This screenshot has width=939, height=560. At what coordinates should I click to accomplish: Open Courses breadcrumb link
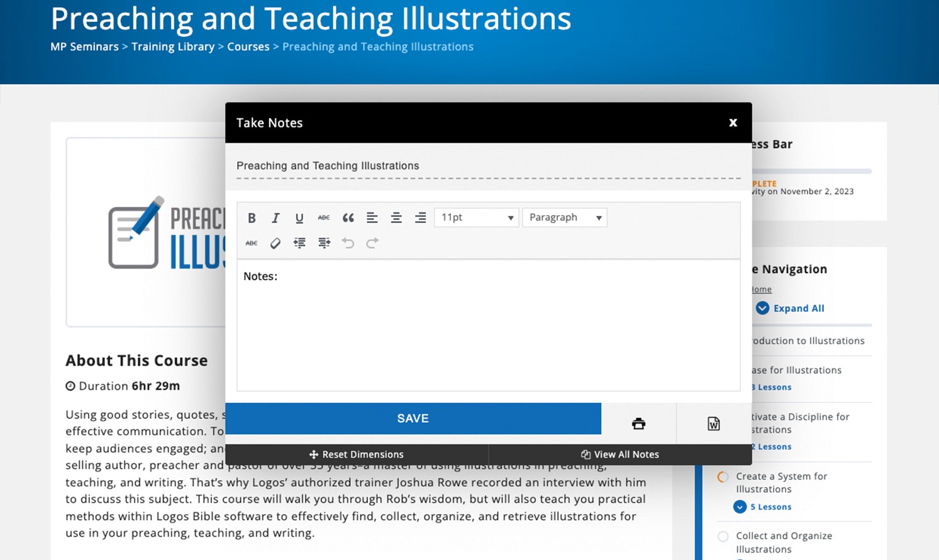(248, 47)
